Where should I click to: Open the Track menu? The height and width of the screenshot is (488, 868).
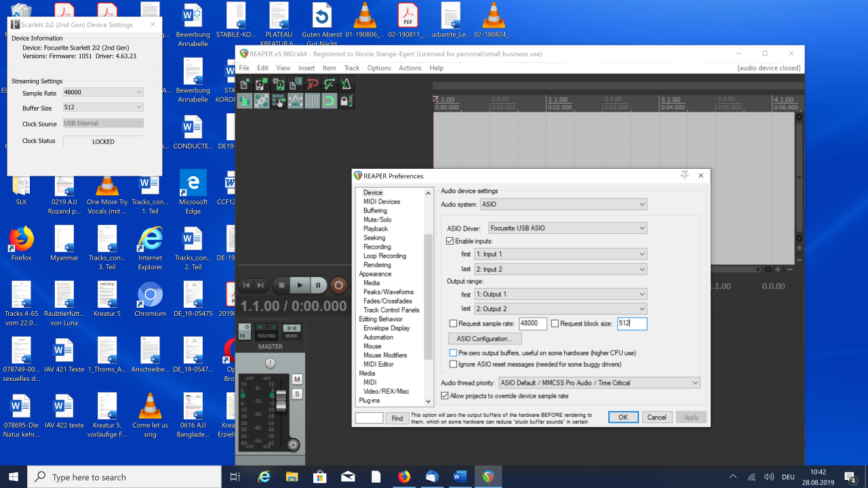click(351, 68)
